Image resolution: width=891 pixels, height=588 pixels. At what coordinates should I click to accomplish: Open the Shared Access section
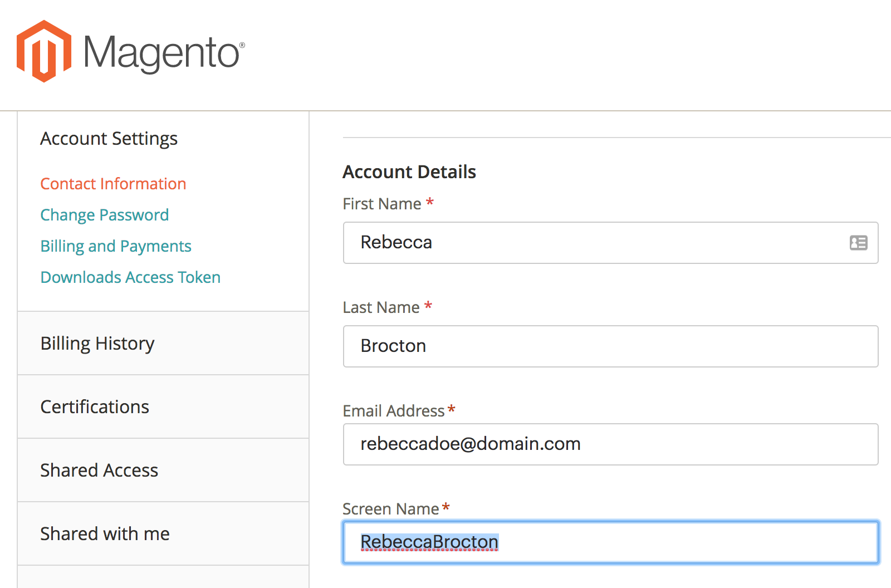pos(99,471)
